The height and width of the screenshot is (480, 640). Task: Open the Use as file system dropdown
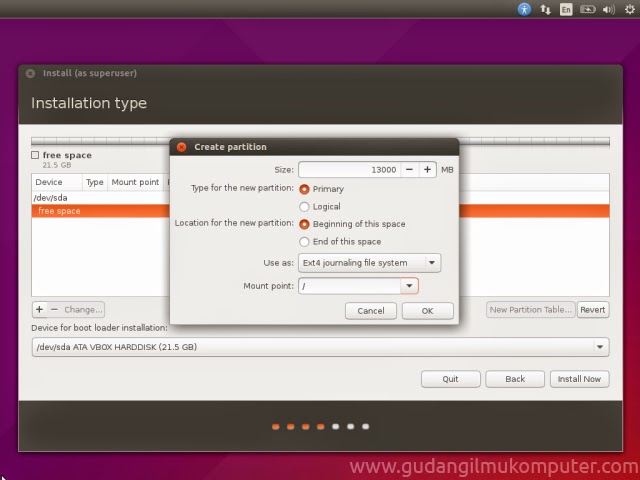tap(369, 263)
